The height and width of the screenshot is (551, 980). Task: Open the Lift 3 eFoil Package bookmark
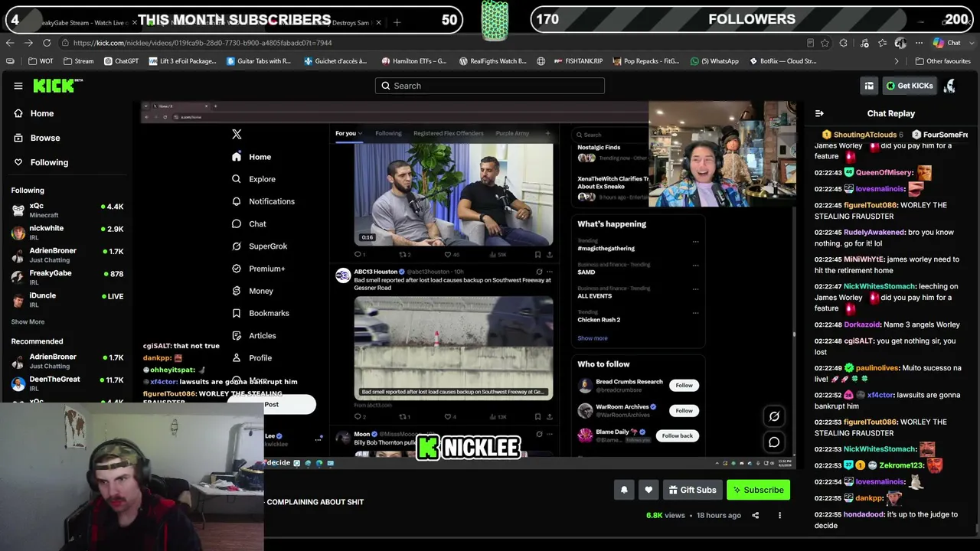click(x=183, y=61)
